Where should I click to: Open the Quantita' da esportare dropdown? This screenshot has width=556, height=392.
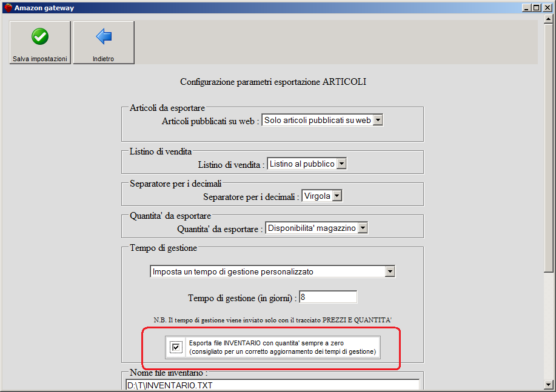point(317,228)
